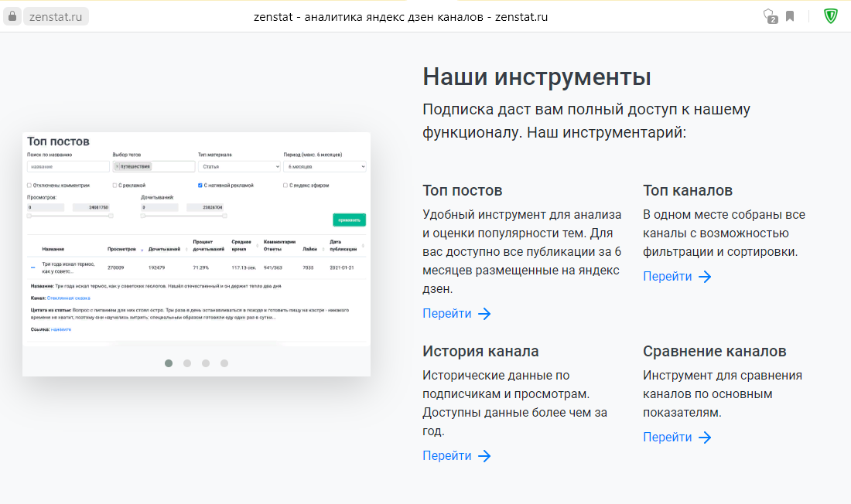Open the 'Тип материала' dropdown
Viewport: 851px width, 504px height.
click(239, 166)
